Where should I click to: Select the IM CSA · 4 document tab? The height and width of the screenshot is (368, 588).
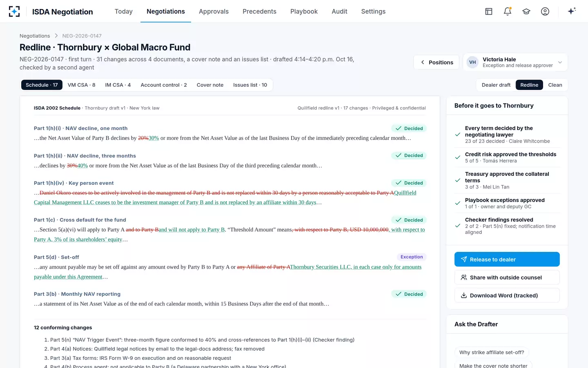(x=118, y=85)
